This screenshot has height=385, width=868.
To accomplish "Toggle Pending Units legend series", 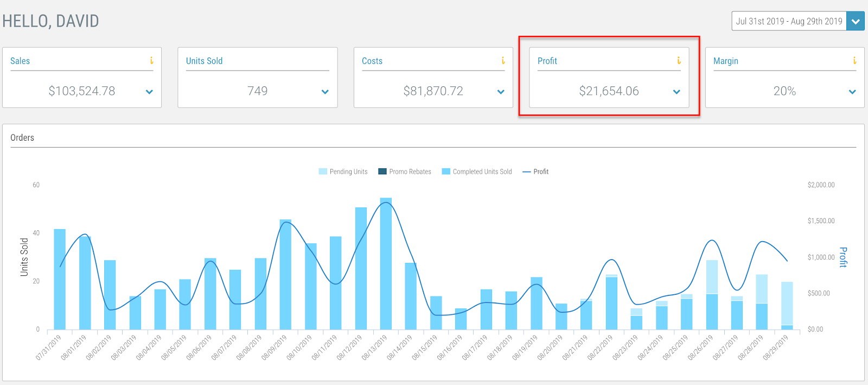I will [x=343, y=172].
